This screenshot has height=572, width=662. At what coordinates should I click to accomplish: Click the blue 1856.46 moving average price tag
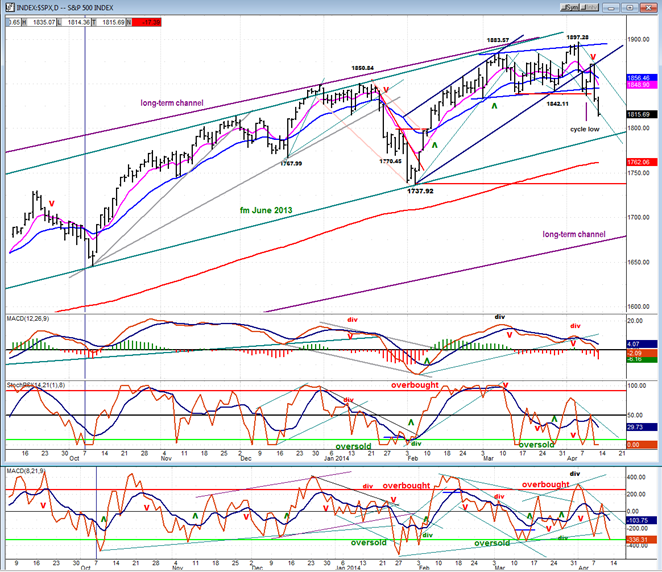pyautogui.click(x=642, y=78)
